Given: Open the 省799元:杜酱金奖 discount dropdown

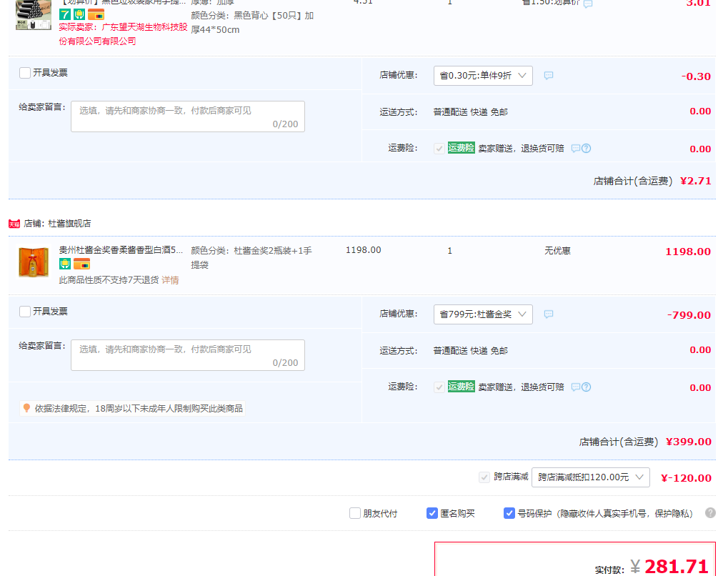Looking at the screenshot, I should pos(483,314).
